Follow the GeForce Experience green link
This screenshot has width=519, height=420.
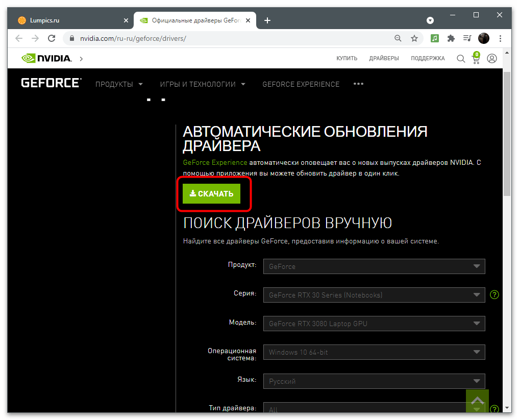(x=215, y=162)
